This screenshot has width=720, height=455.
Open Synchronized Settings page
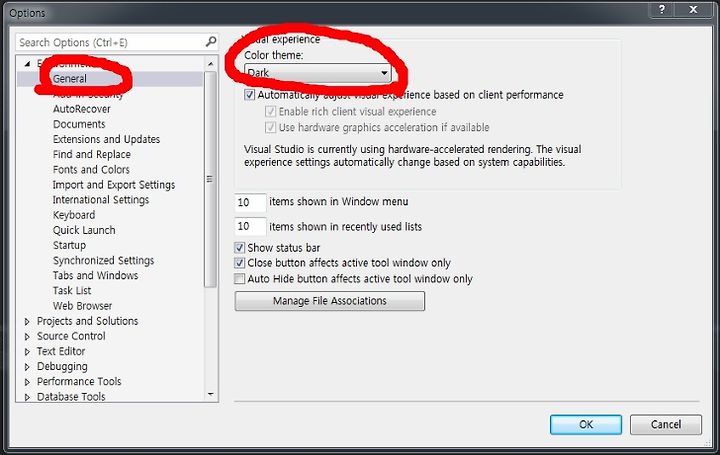coord(103,260)
